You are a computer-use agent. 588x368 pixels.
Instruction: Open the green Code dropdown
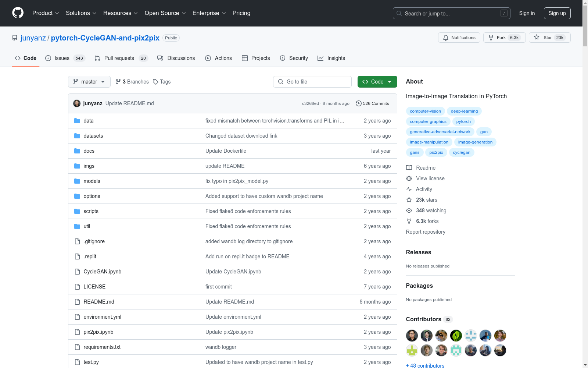coord(377,82)
